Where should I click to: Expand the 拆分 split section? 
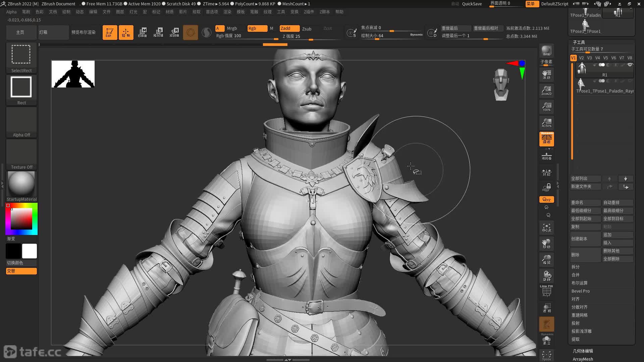coord(576,267)
